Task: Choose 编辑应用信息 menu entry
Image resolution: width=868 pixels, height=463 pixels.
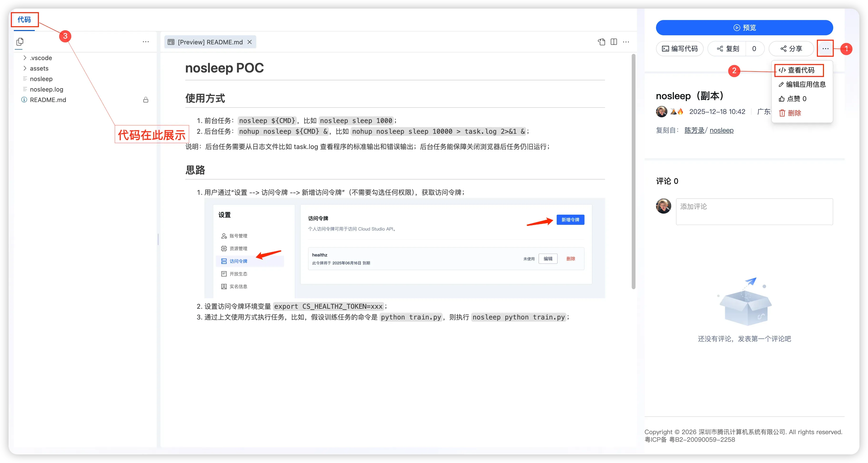Action: pos(802,85)
